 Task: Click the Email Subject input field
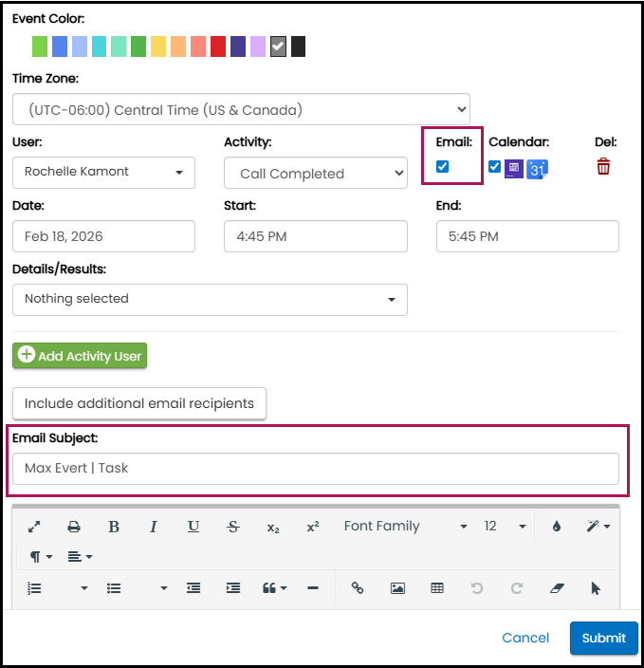tap(316, 469)
